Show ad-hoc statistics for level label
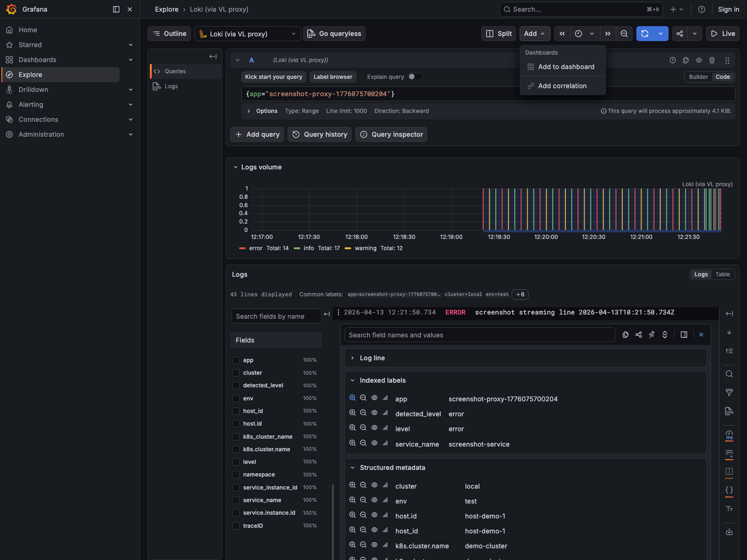The image size is (747, 560). coord(385,428)
